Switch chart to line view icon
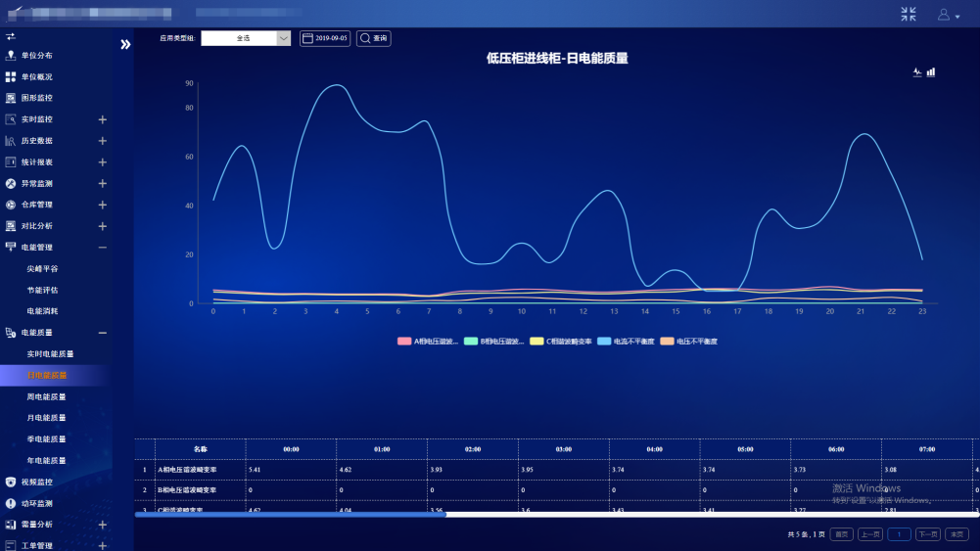 (917, 72)
